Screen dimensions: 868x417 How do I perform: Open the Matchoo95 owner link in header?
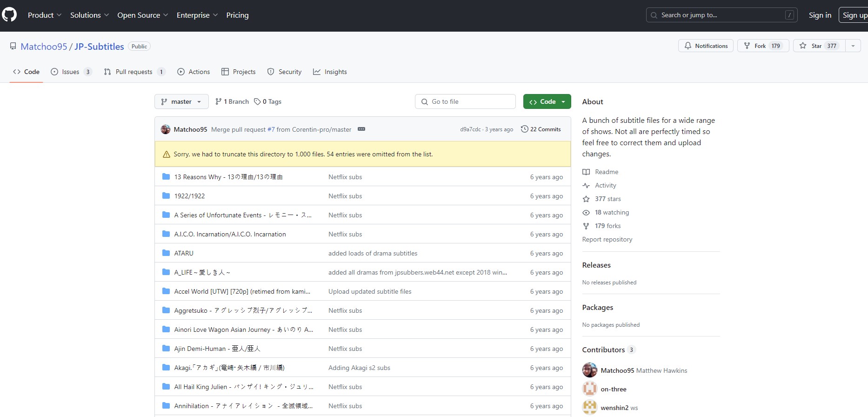coord(44,46)
